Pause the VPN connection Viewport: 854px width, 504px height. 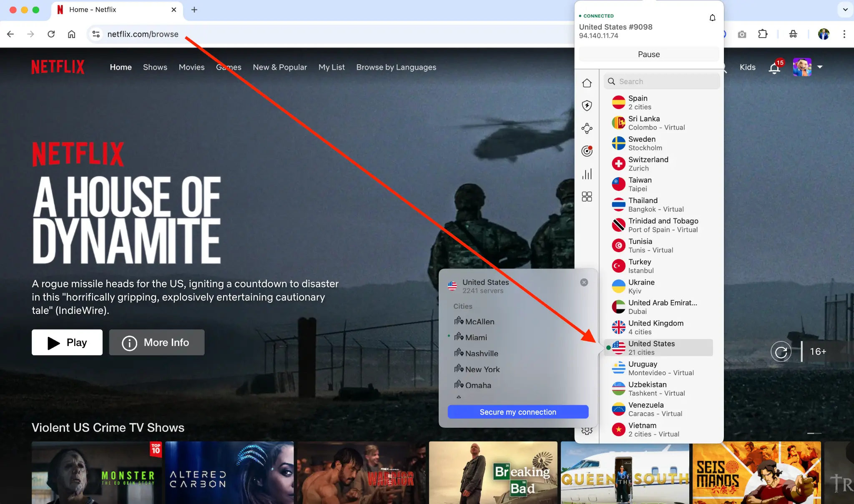pos(649,54)
